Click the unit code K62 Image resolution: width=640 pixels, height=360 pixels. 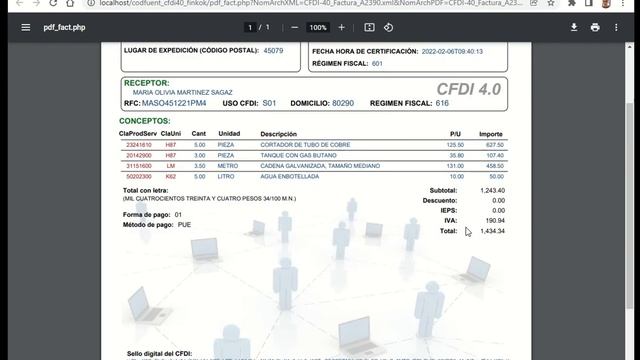(x=171, y=177)
